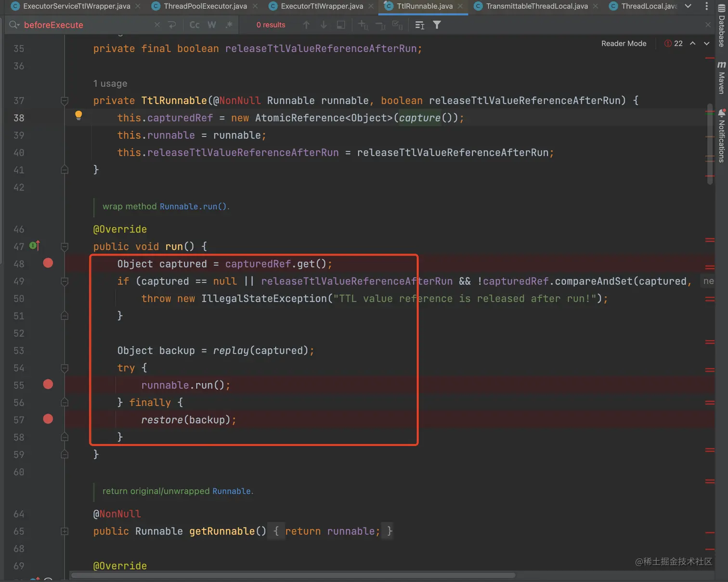Remove the breakpoint on line 48

48,263
